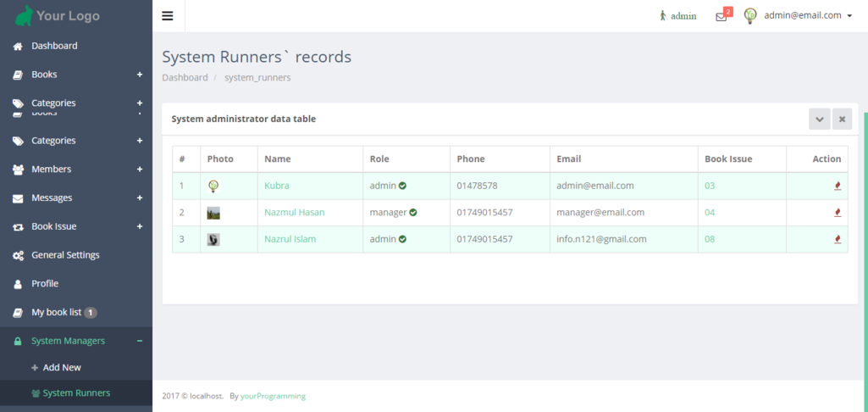Open the yourProgramming footer link
The width and height of the screenshot is (868, 412).
pyautogui.click(x=273, y=396)
